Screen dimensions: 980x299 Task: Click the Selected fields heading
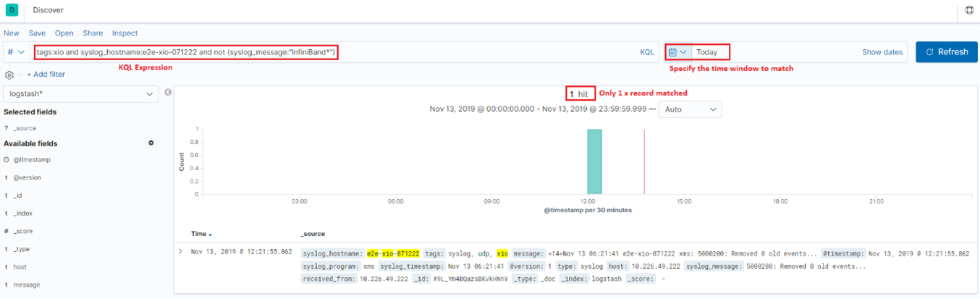coord(30,112)
